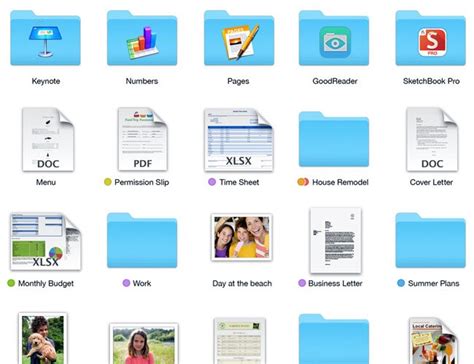This screenshot has width=474, height=364.
Task: Click the 'Menu' file name
Action: coord(46,182)
